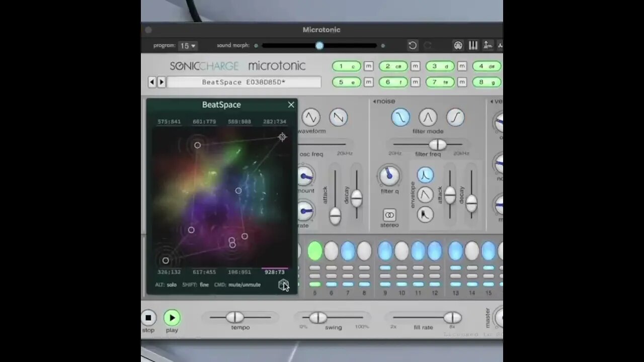Screen dimensions: 644x362
Task: Go to the next preset arrow
Action: pyautogui.click(x=162, y=82)
